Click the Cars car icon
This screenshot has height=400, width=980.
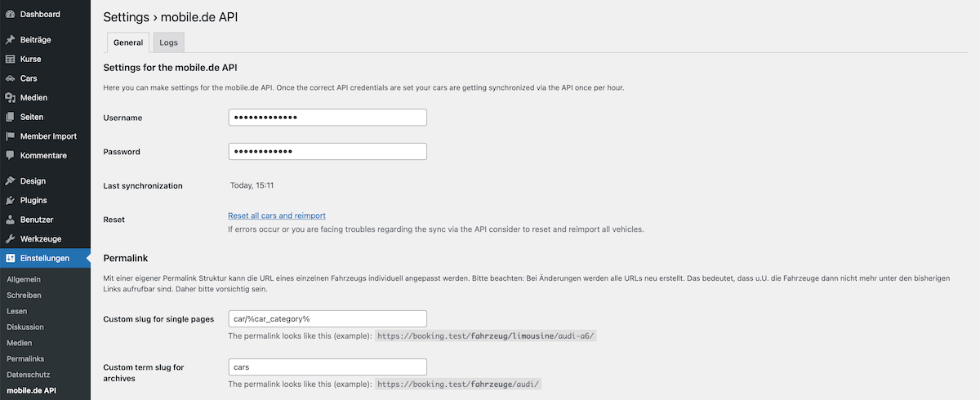pos(10,78)
